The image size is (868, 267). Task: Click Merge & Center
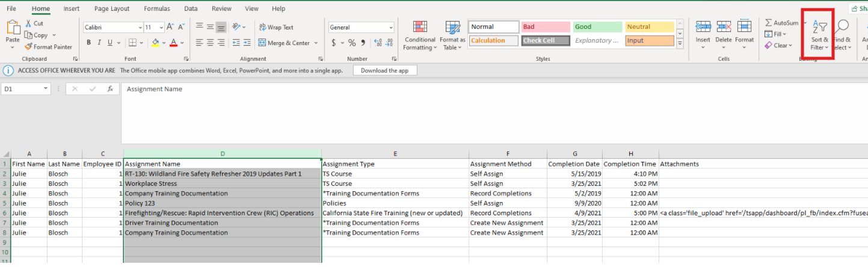pos(283,43)
